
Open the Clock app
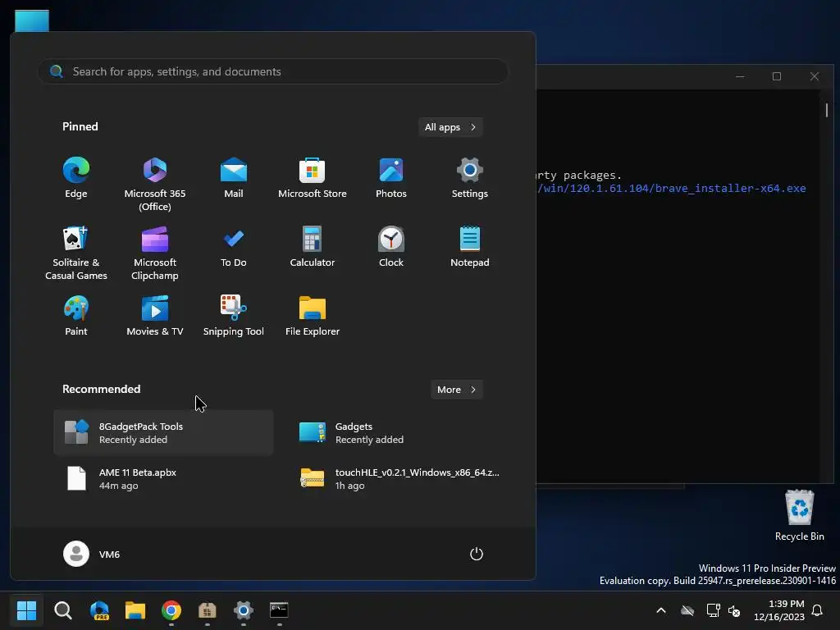click(391, 247)
